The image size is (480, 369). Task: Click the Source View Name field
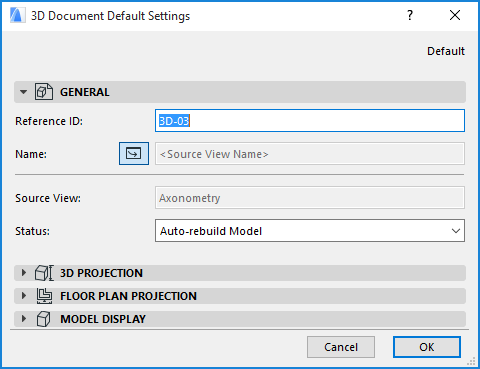tap(310, 154)
